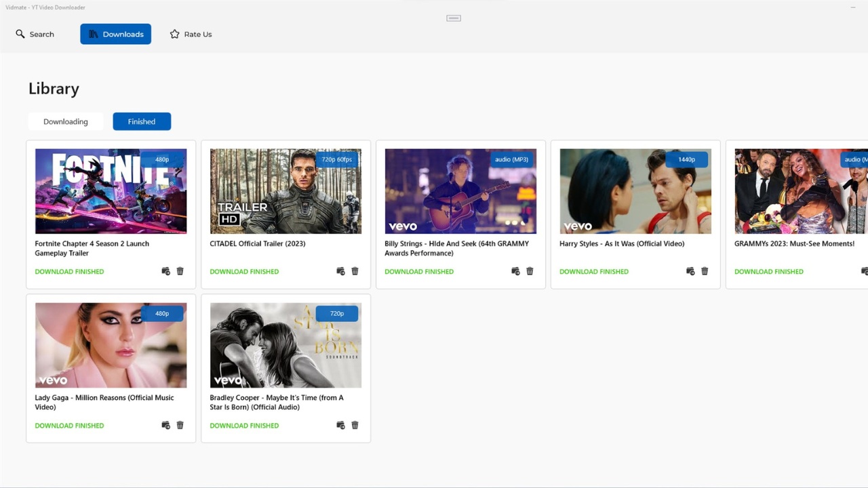Viewport: 868px width, 488px height.
Task: Switch to the Downloading list
Action: coord(66,121)
